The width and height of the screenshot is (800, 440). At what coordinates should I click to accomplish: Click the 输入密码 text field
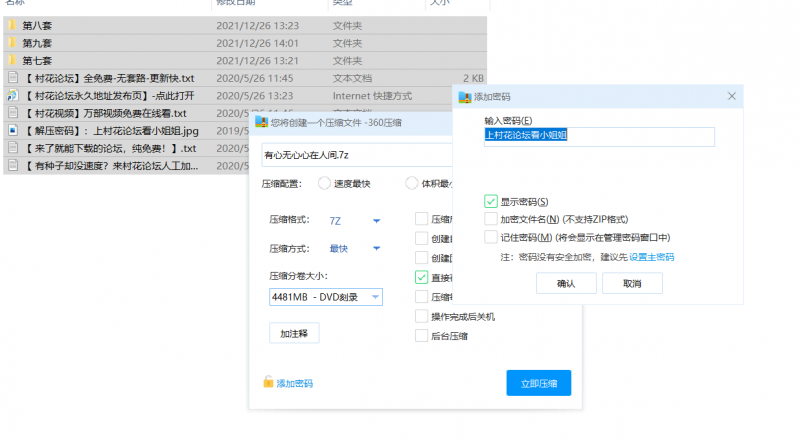(x=599, y=138)
